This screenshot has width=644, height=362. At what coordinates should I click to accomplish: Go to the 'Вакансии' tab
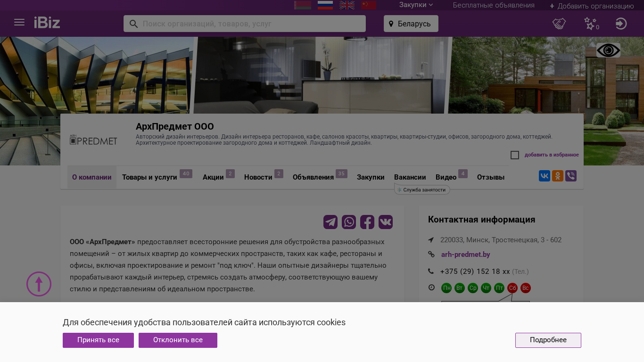tap(410, 177)
